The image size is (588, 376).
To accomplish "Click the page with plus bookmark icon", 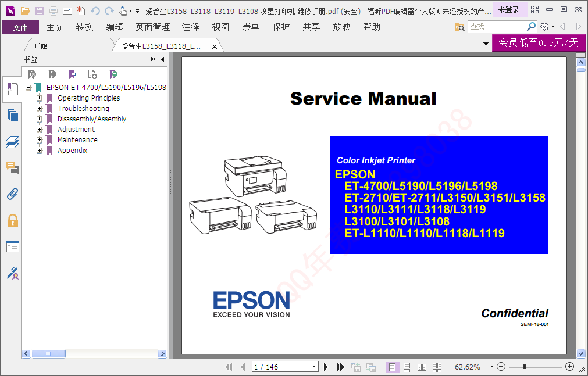I will pyautogui.click(x=92, y=74).
